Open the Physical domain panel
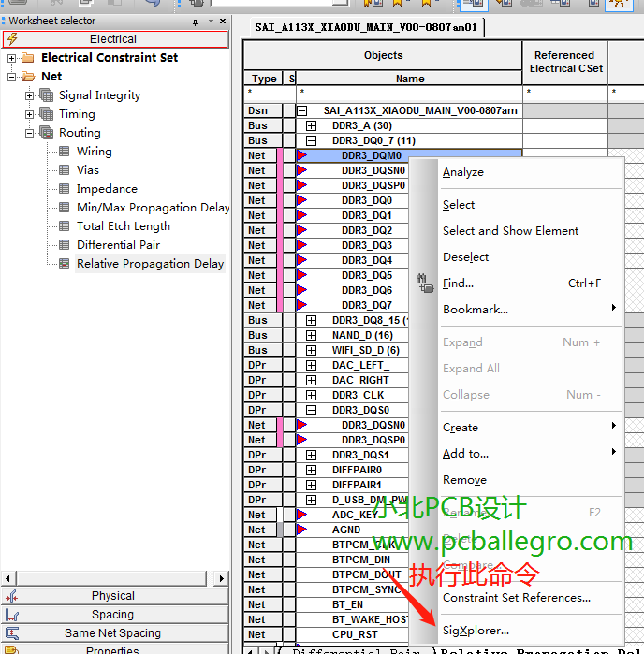This screenshot has height=654, width=644. pyautogui.click(x=113, y=596)
